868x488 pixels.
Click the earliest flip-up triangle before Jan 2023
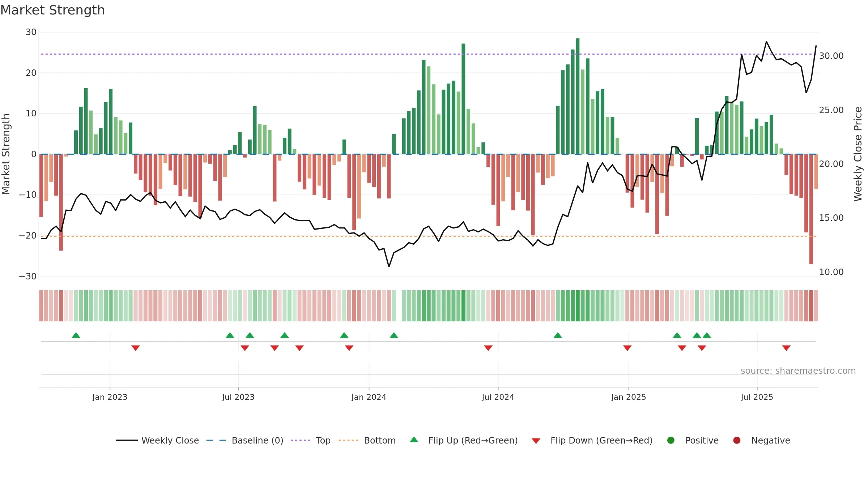point(76,335)
